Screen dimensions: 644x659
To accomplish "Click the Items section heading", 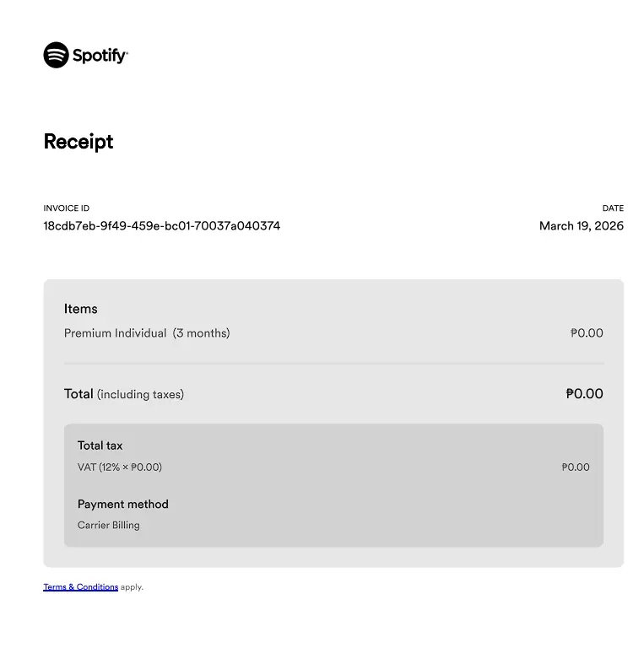I will (81, 309).
